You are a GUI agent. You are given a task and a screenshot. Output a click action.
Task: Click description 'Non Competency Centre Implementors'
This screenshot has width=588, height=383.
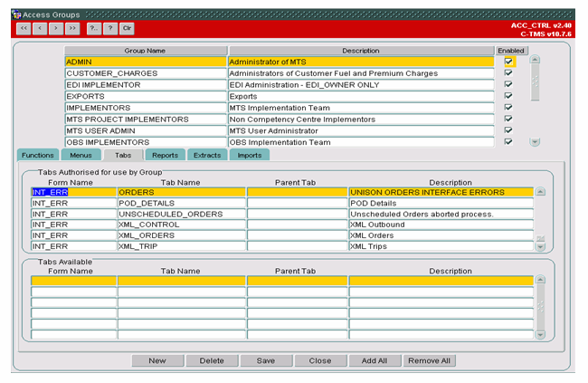361,120
